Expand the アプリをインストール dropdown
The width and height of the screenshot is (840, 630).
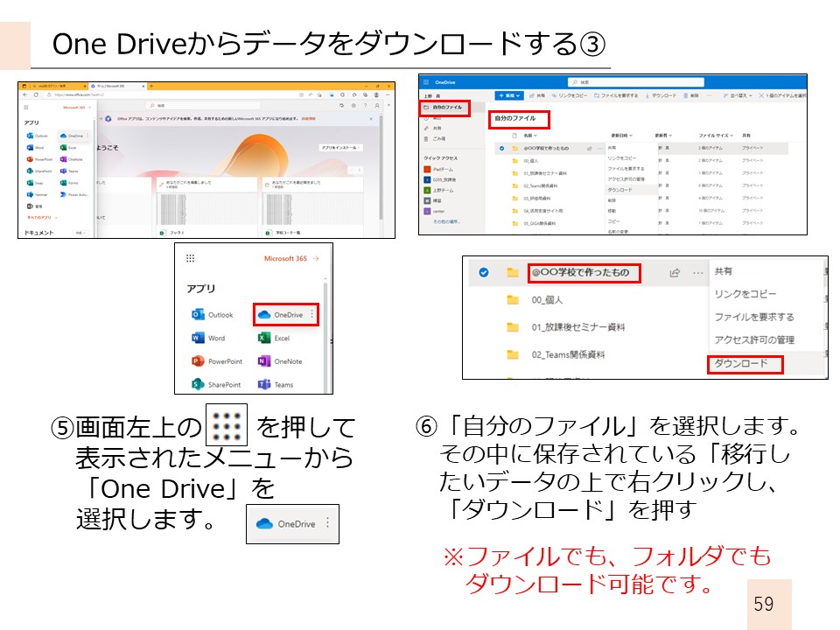tap(340, 148)
